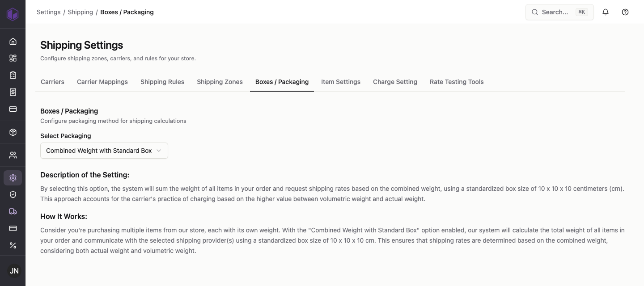Go to Shipping breadcrumb link
The image size is (644, 286).
point(80,12)
